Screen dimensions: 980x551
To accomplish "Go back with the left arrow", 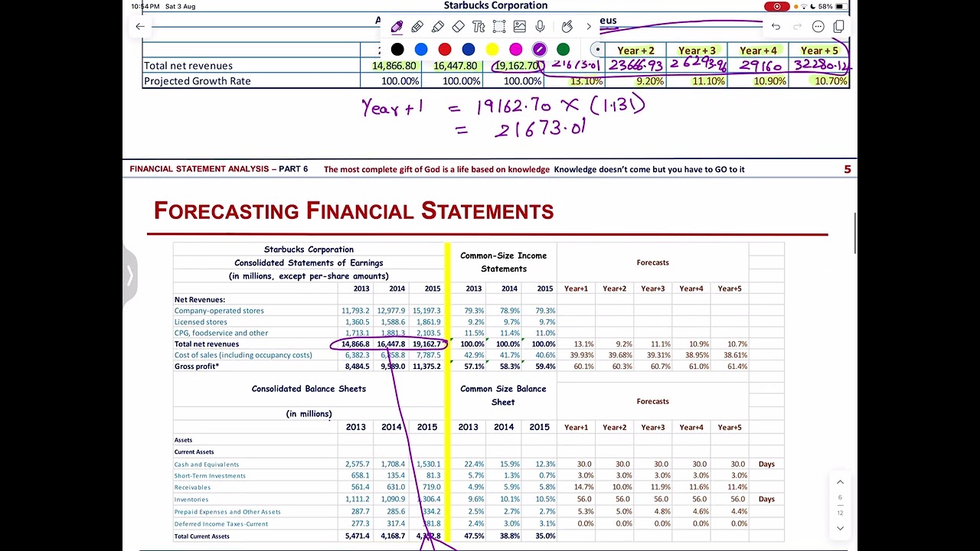I will click(x=140, y=27).
